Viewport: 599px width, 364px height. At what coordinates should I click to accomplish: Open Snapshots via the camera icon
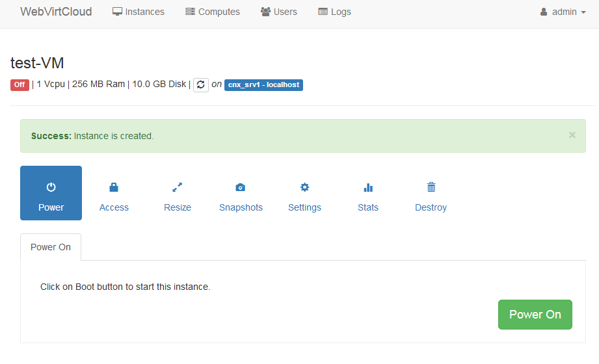click(241, 187)
